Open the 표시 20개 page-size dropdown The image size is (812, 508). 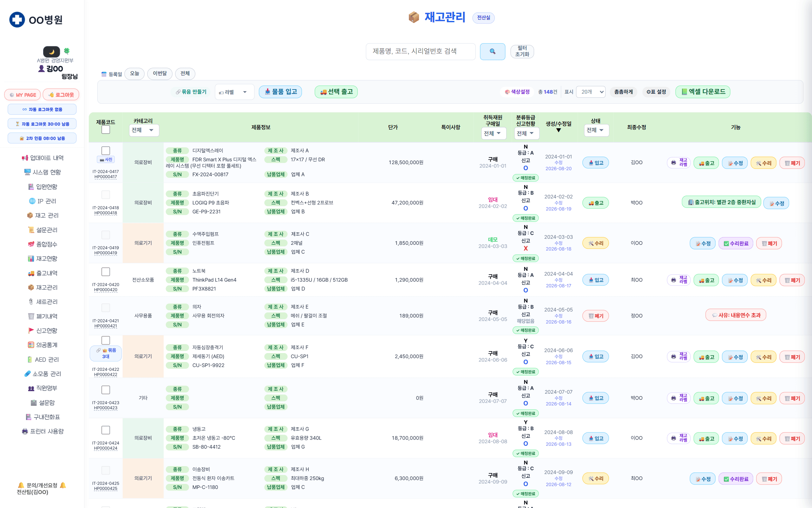pyautogui.click(x=591, y=92)
